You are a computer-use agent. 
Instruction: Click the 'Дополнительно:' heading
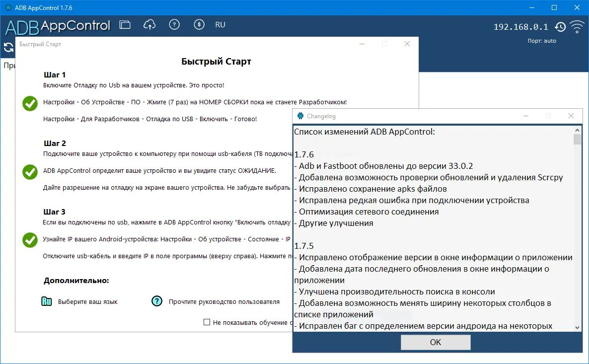click(76, 280)
